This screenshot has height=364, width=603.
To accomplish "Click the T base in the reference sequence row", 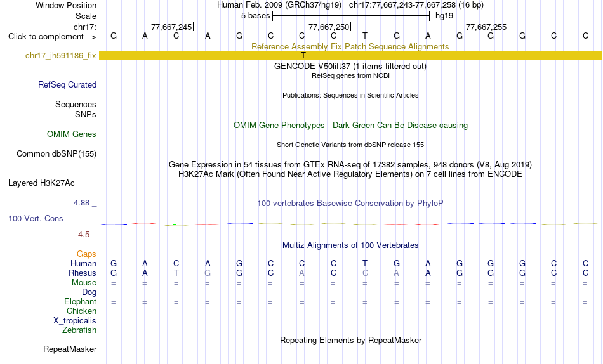I will coord(365,36).
